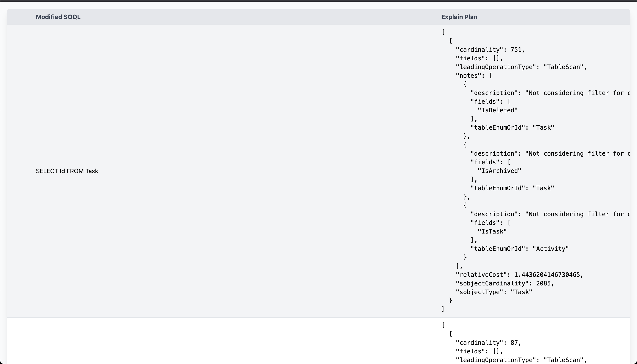Click the relativeCost 1.4436204146730465 value
The height and width of the screenshot is (364, 637).
pyautogui.click(x=547, y=275)
